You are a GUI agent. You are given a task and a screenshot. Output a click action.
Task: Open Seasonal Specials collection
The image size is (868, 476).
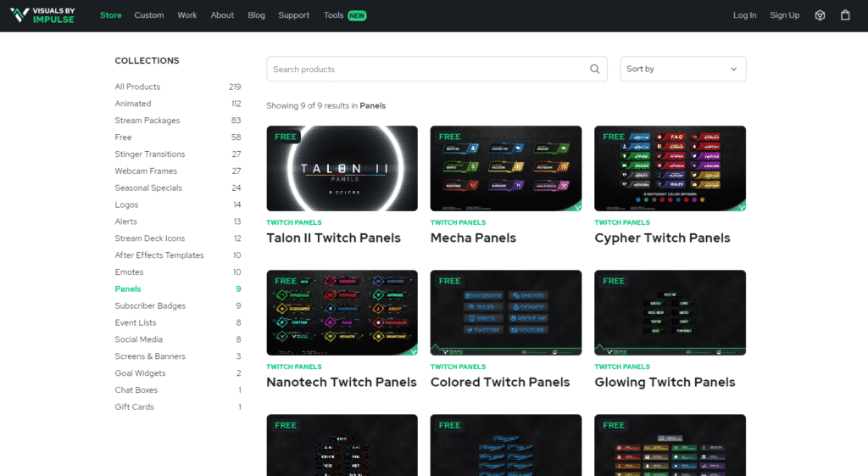point(148,188)
